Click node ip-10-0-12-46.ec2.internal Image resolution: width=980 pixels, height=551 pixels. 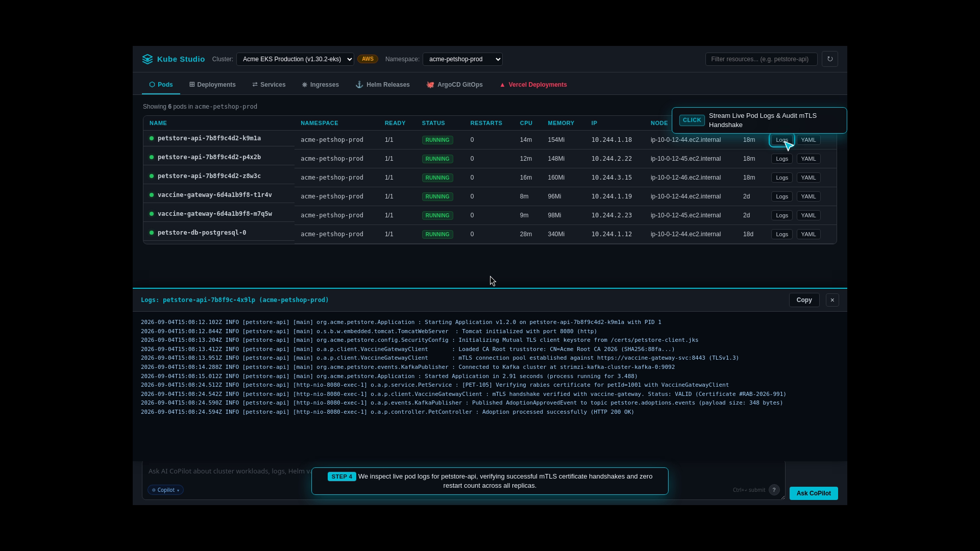point(685,178)
